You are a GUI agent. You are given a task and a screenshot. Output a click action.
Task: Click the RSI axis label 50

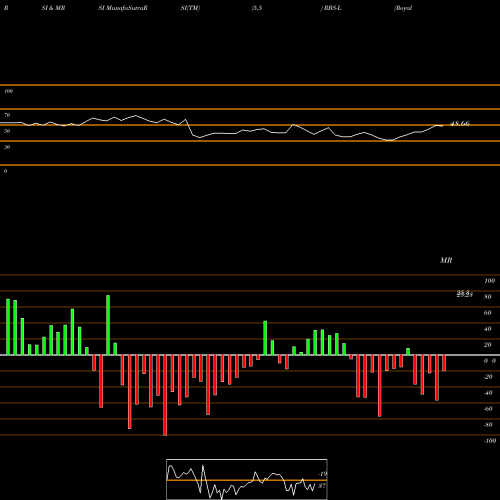point(7,131)
